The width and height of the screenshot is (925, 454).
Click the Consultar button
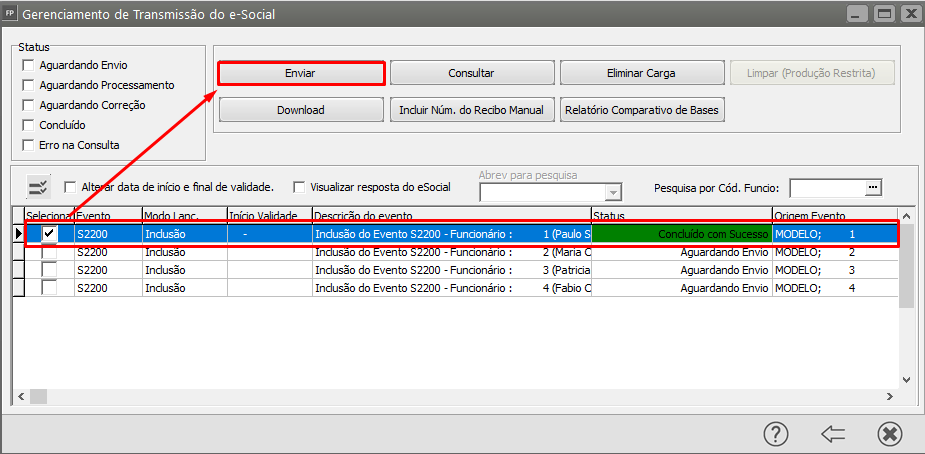471,74
